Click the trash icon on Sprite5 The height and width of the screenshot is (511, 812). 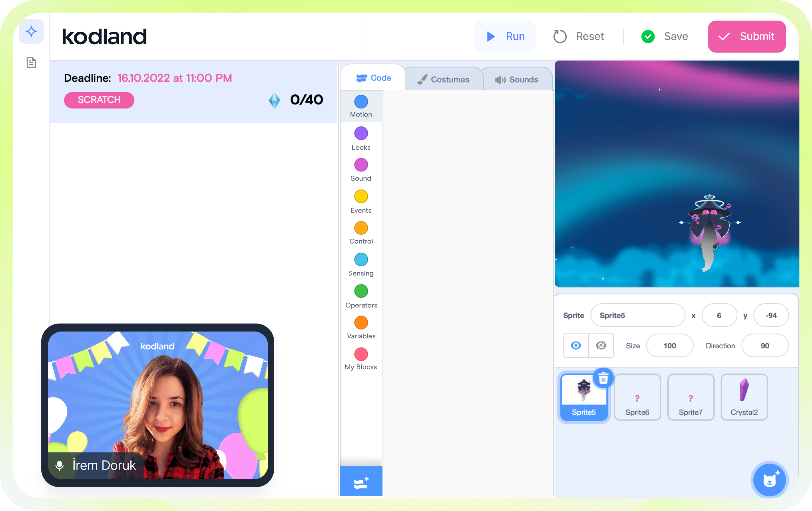pyautogui.click(x=603, y=379)
